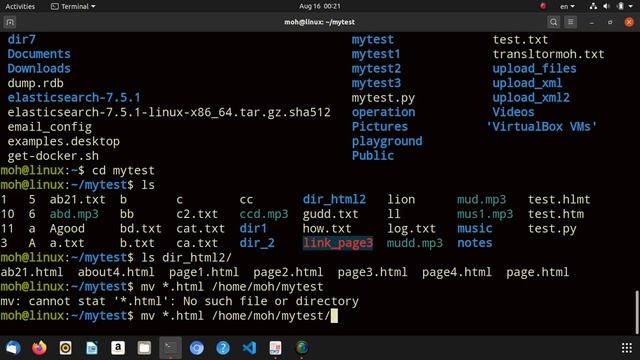Click the mudd.mp3 file name

coord(415,243)
